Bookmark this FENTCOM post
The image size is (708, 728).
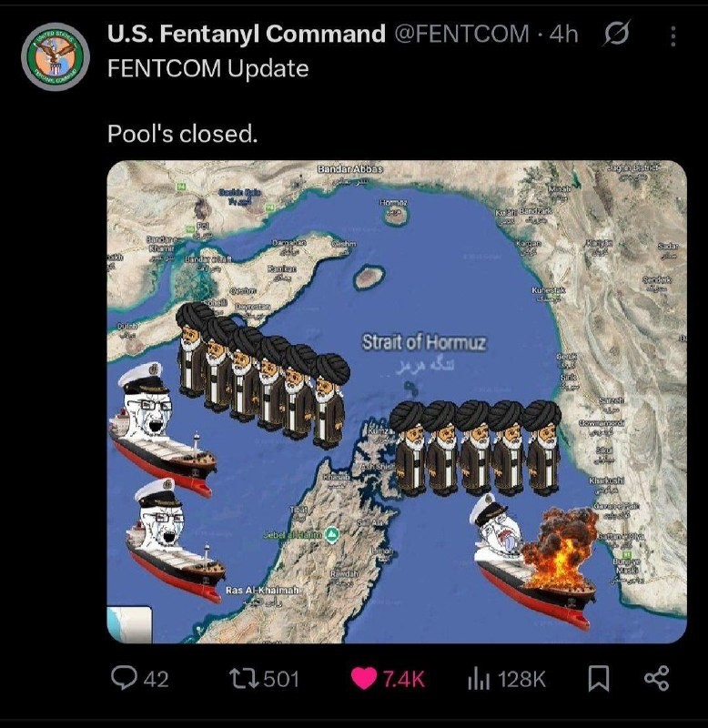tap(599, 679)
